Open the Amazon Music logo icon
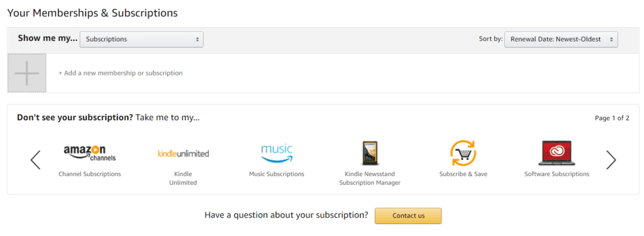644x236 pixels. point(277,153)
